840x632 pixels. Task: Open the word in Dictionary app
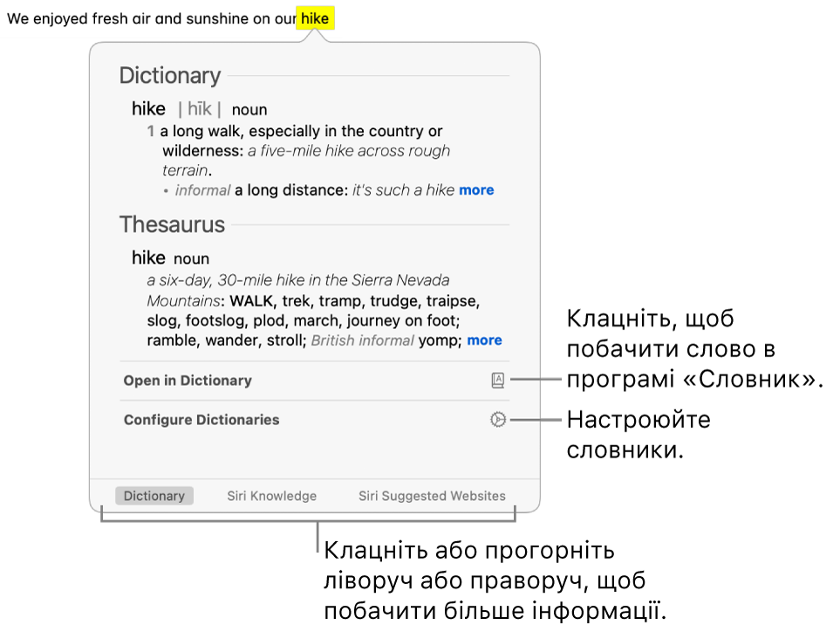[314, 381]
